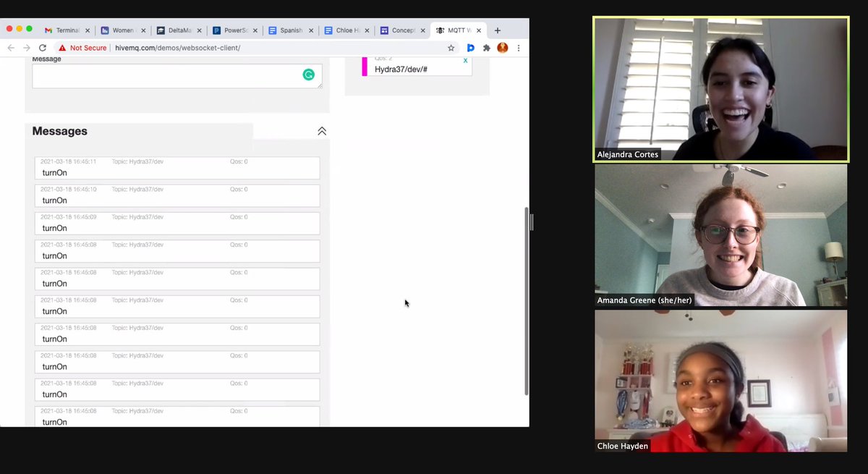This screenshot has height=474, width=868.
Task: Go forward in browser history
Action: click(27, 48)
